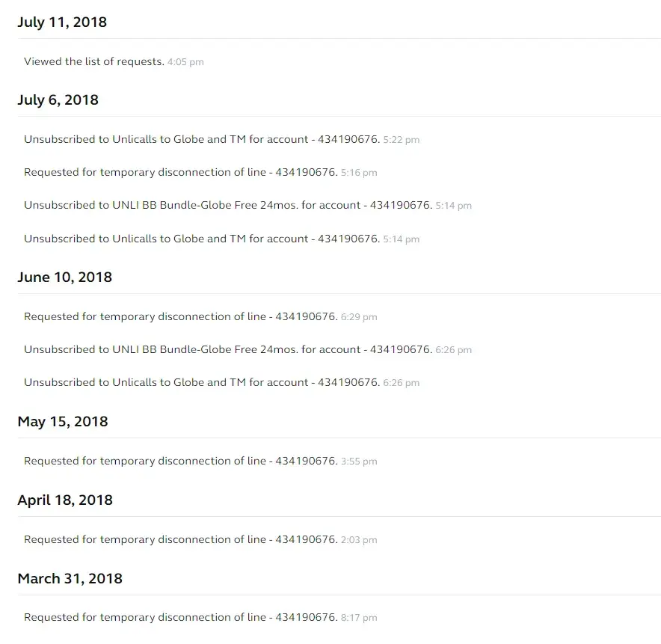Select the temporary disconnection request at 8:17 pm
The height and width of the screenshot is (644, 661).
[180, 617]
